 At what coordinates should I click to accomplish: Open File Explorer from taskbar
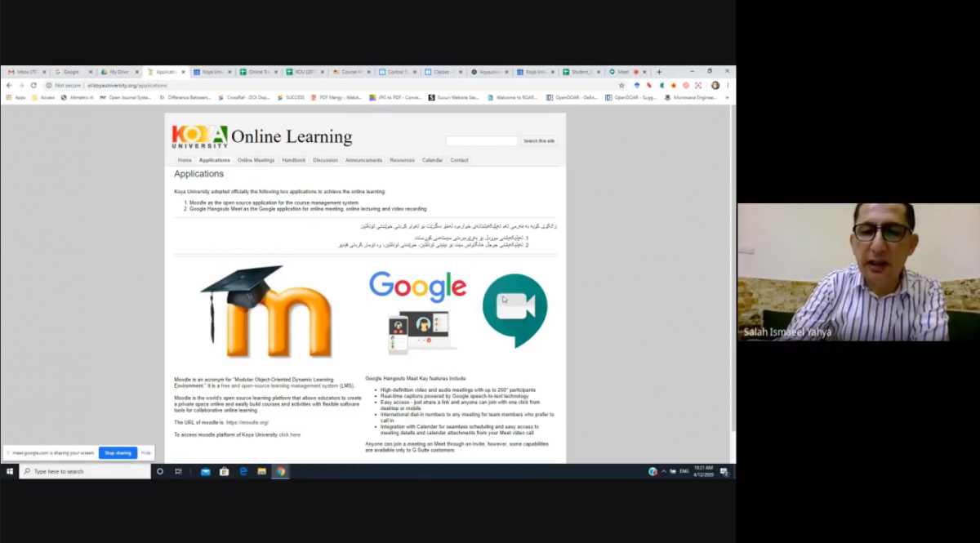[262, 471]
